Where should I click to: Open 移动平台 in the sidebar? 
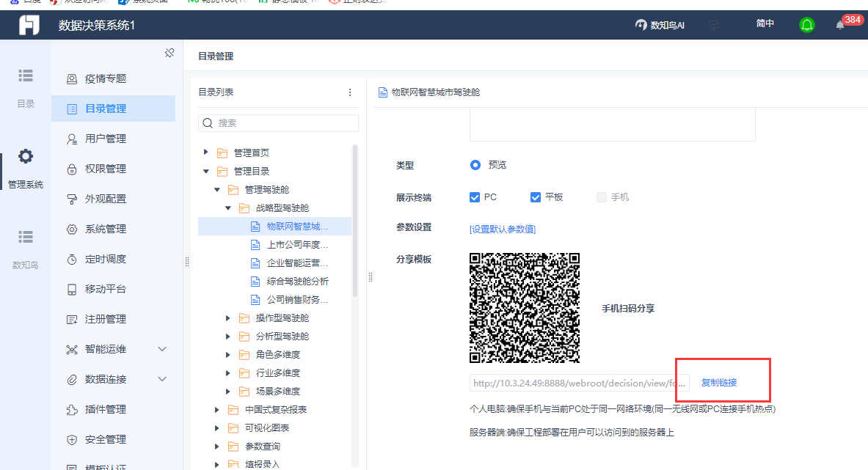click(x=114, y=289)
